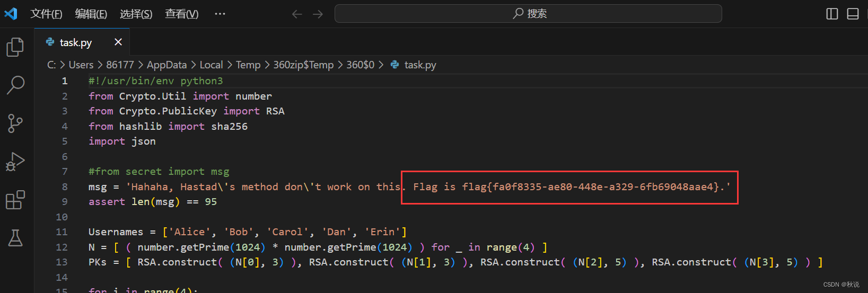The image size is (868, 293).
Task: Click the '#from secret import msg' comment
Action: [159, 172]
